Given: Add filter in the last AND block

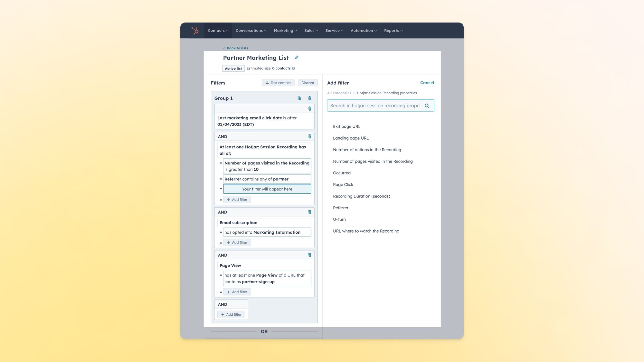Looking at the screenshot, I should (x=231, y=315).
